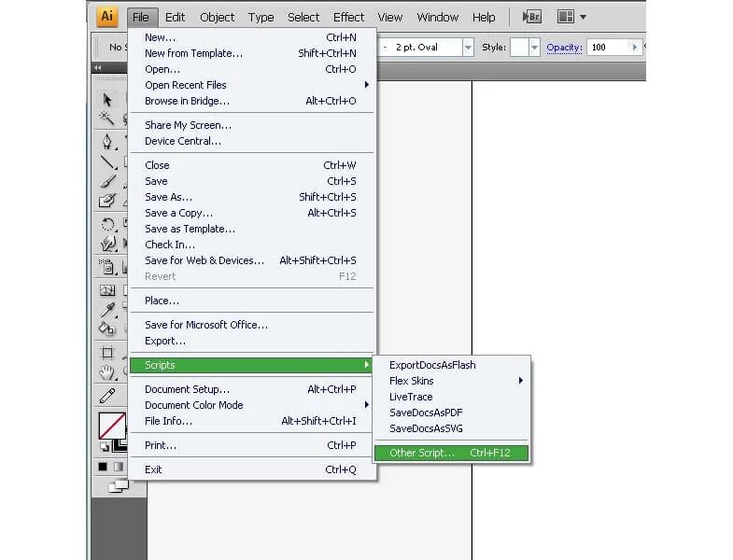Open the View menu
This screenshot has height=560, width=733.
pos(390,18)
